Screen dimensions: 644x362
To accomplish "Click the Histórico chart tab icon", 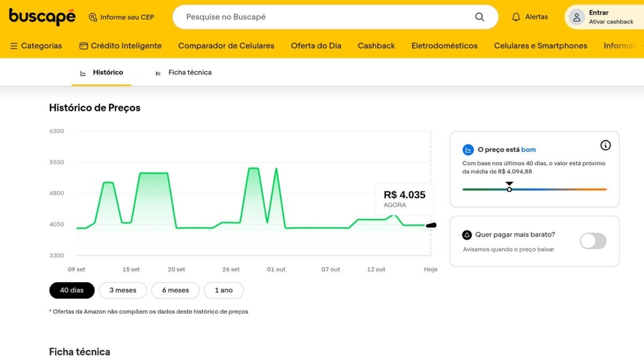I will click(x=83, y=73).
